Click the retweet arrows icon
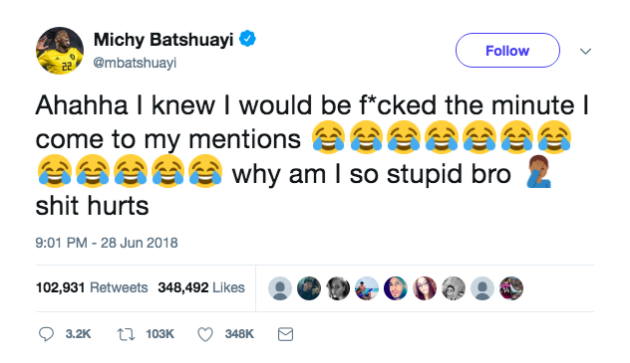The image size is (630, 363). click(x=126, y=334)
